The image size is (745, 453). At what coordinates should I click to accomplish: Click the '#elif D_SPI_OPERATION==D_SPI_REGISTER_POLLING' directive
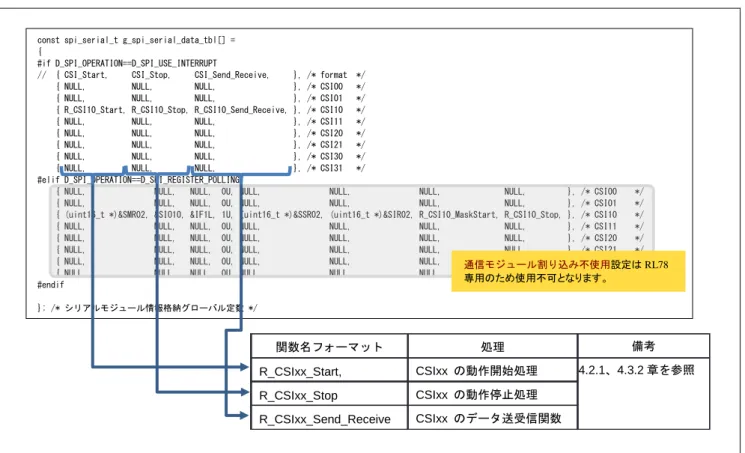pyautogui.click(x=138, y=180)
